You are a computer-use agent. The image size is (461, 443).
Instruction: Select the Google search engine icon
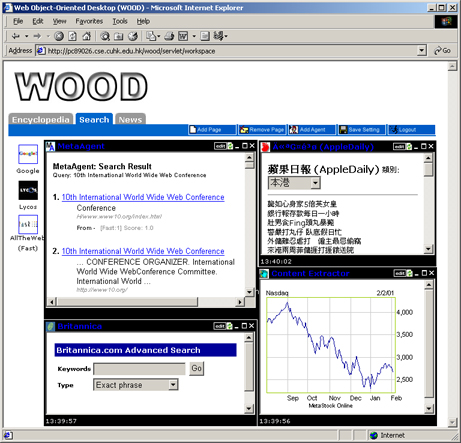[28, 154]
